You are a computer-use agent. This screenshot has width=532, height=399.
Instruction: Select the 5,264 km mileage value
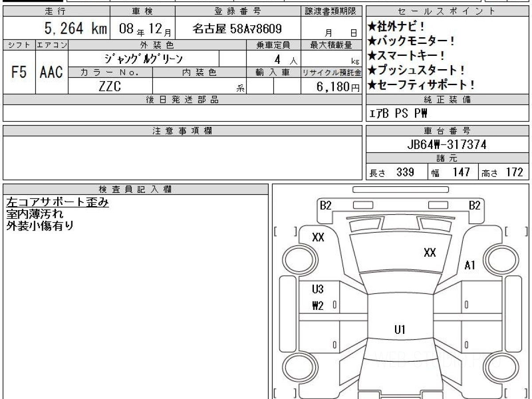[x=75, y=29]
